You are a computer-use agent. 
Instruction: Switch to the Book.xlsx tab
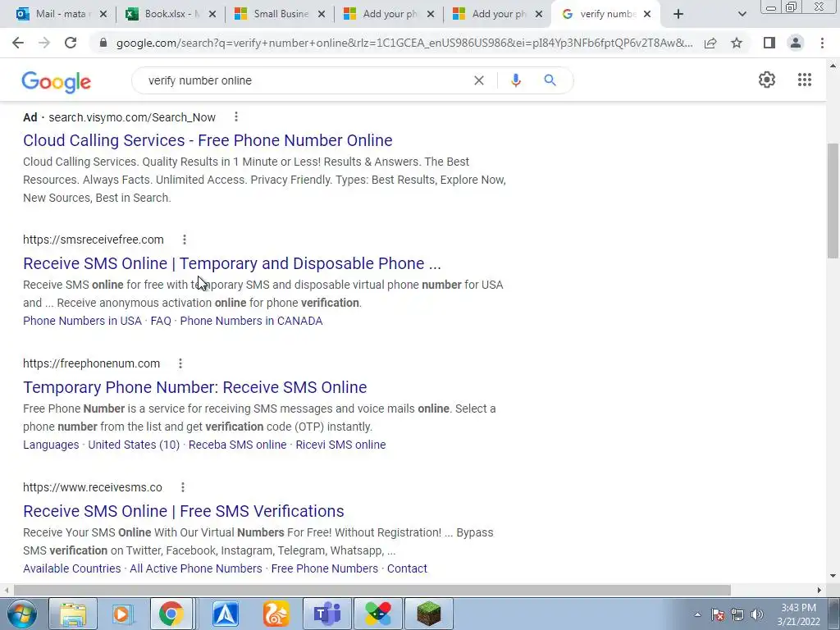[x=172, y=14]
